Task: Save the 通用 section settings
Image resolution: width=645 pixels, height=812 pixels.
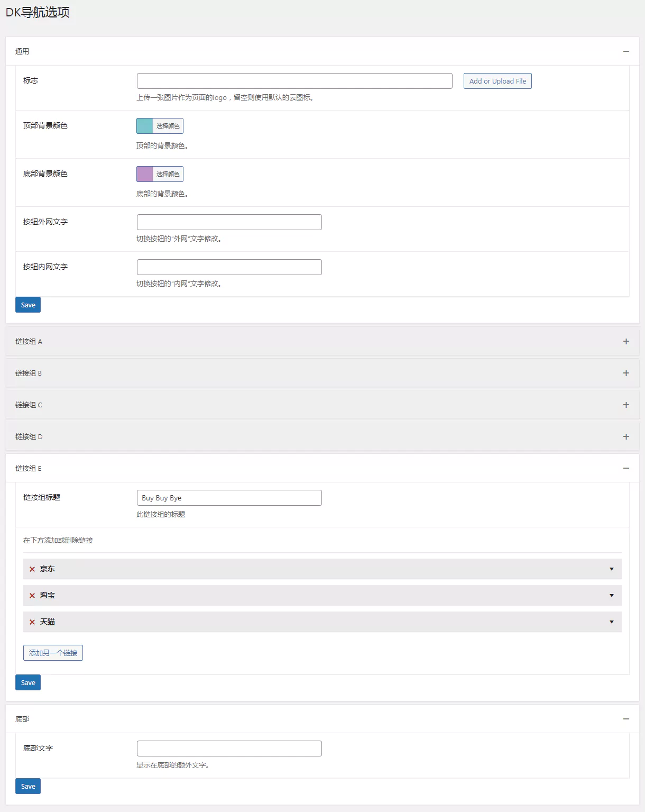Action: tap(28, 305)
